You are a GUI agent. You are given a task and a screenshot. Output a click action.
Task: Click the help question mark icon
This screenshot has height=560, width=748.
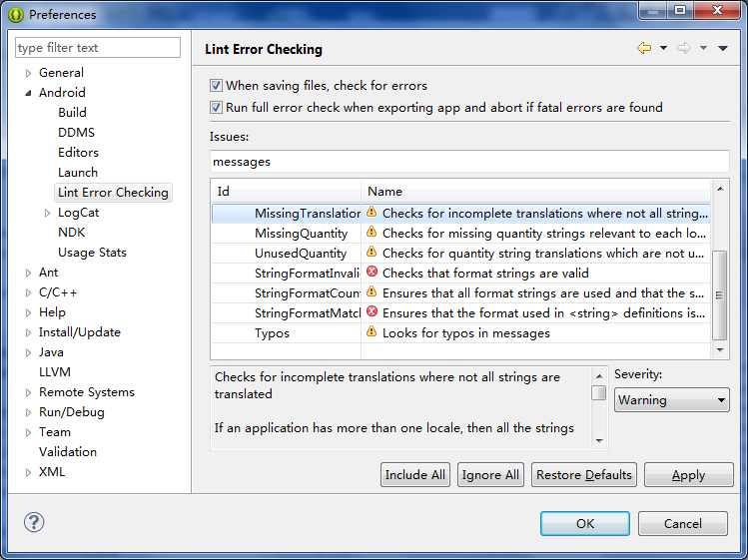pyautogui.click(x=34, y=522)
